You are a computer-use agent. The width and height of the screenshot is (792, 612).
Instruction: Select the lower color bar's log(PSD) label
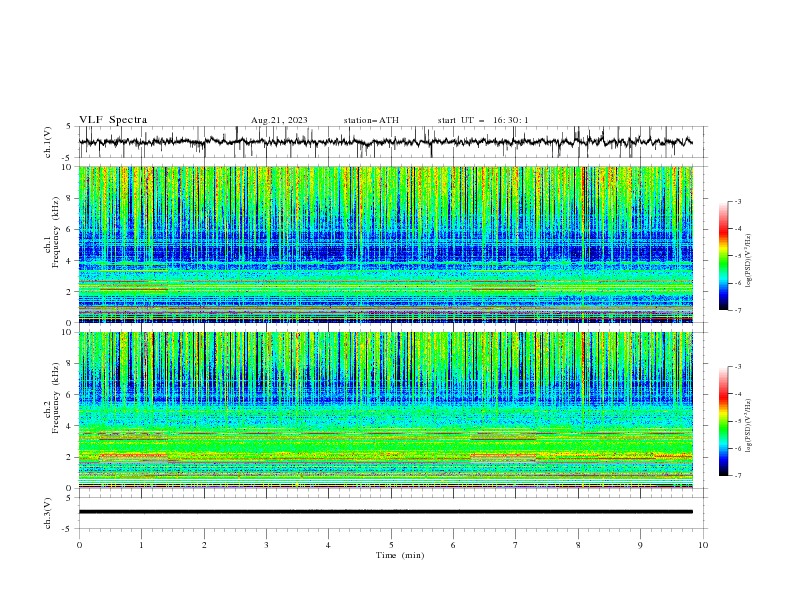pos(749,425)
